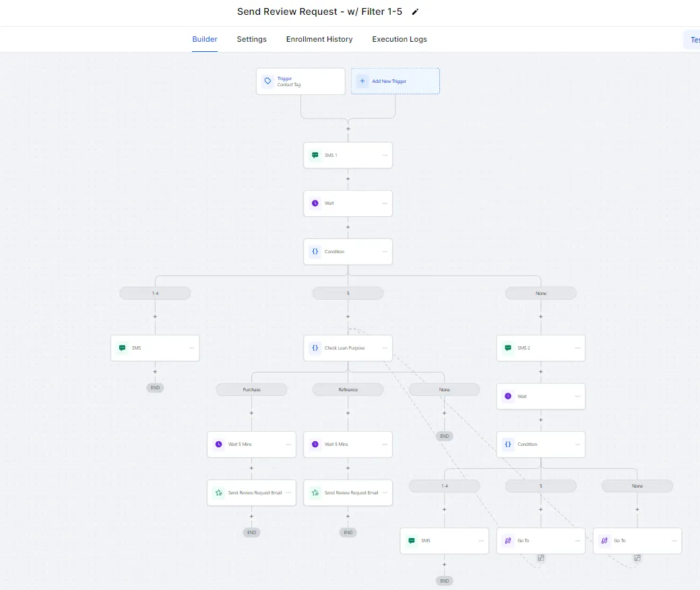Click the star icon under the Refinance branch
Image resolution: width=700 pixels, height=590 pixels.
pos(315,493)
